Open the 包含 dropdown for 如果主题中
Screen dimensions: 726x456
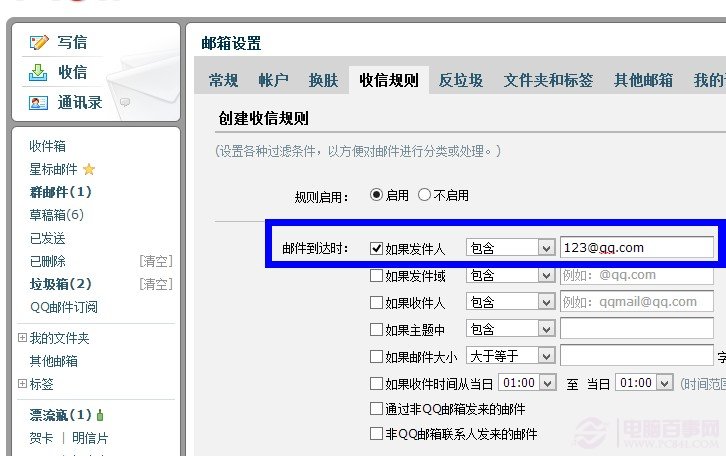tap(510, 329)
